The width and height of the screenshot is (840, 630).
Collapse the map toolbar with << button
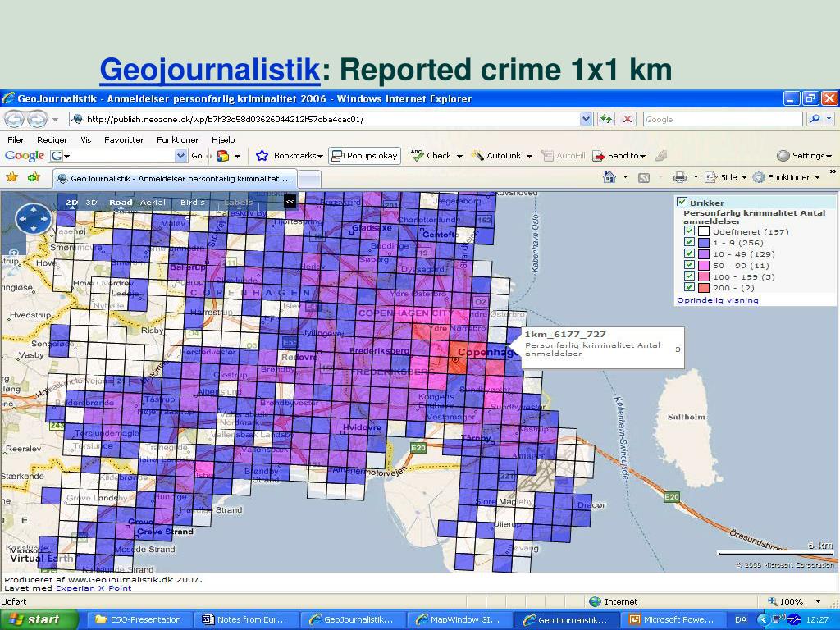(x=290, y=202)
